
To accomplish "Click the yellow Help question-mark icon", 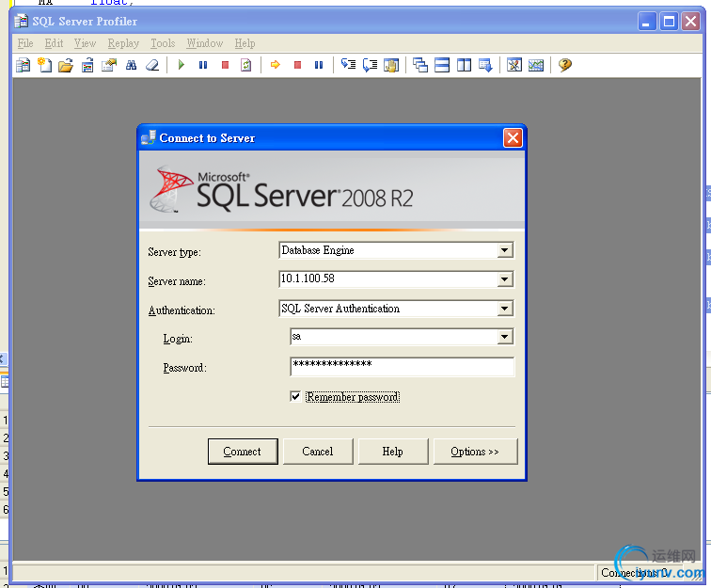I will [x=565, y=65].
